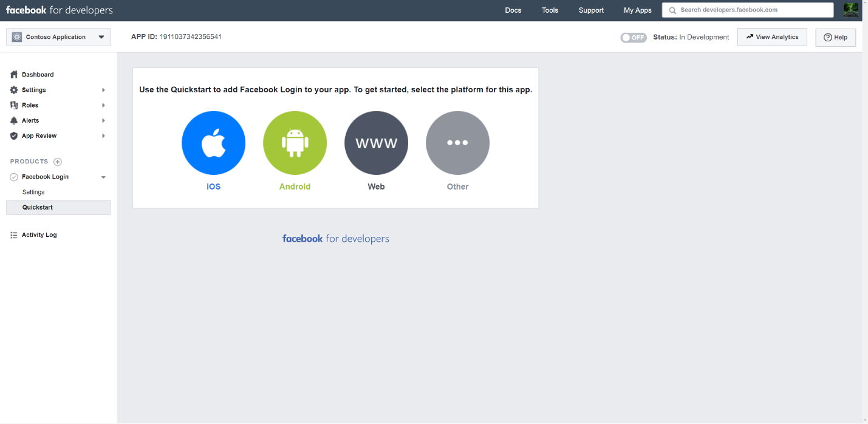
Task: Select the iOS platform icon
Action: tap(213, 143)
